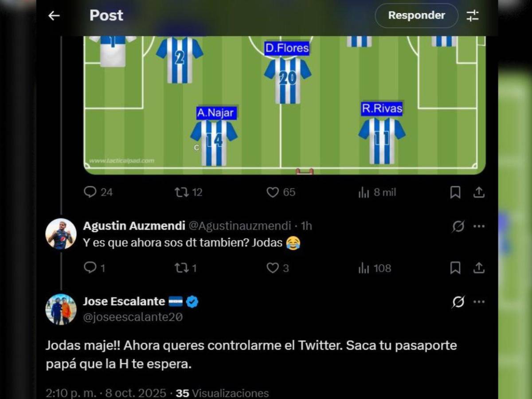
Task: Open reply sorting filter icon
Action: tap(473, 16)
